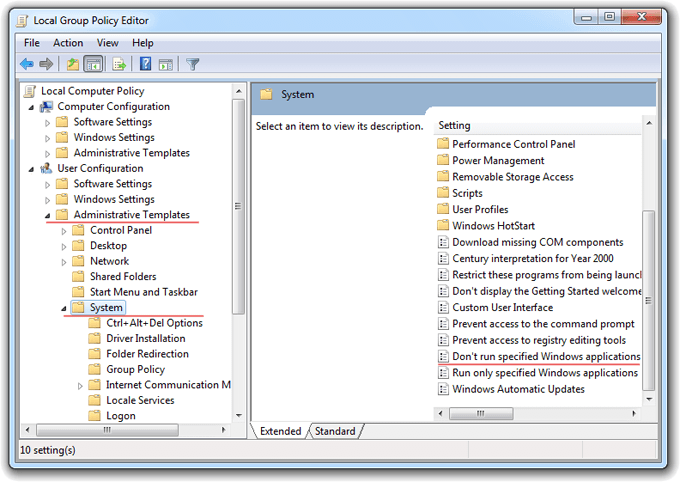This screenshot has width=680, height=482.
Task: Collapse the System tree node
Action: (64, 308)
